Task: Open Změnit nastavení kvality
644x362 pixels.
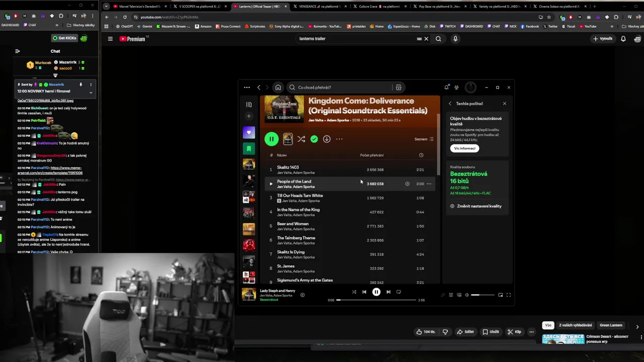Action: pos(475,206)
